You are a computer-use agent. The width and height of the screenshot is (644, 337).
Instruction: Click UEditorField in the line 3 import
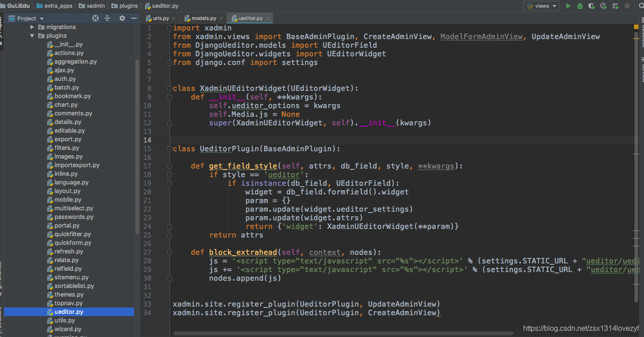[349, 45]
